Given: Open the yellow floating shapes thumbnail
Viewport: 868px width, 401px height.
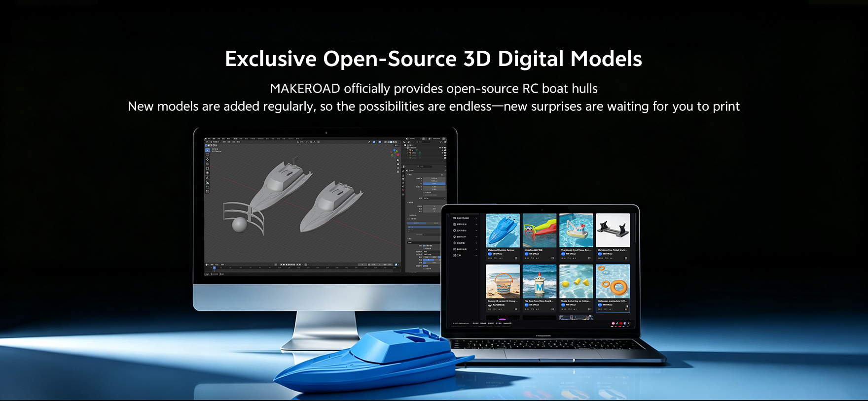Looking at the screenshot, I should 576,281.
